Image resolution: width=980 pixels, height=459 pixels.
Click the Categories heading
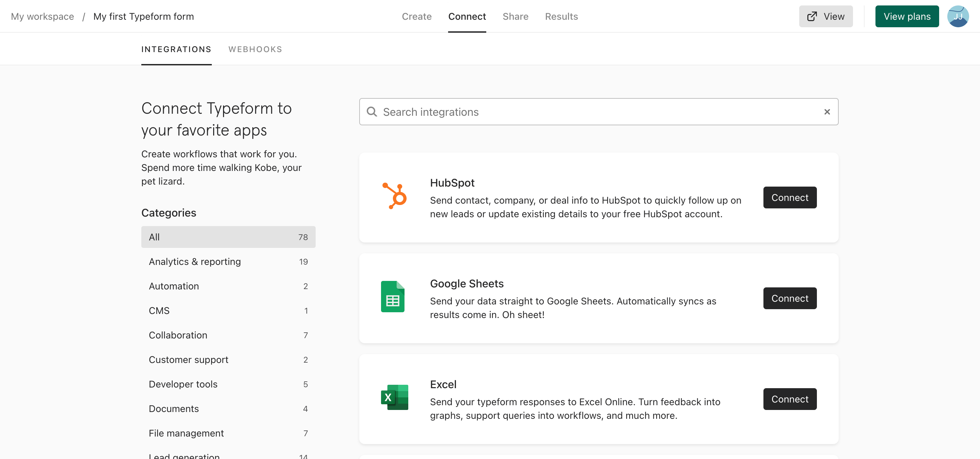[169, 213]
